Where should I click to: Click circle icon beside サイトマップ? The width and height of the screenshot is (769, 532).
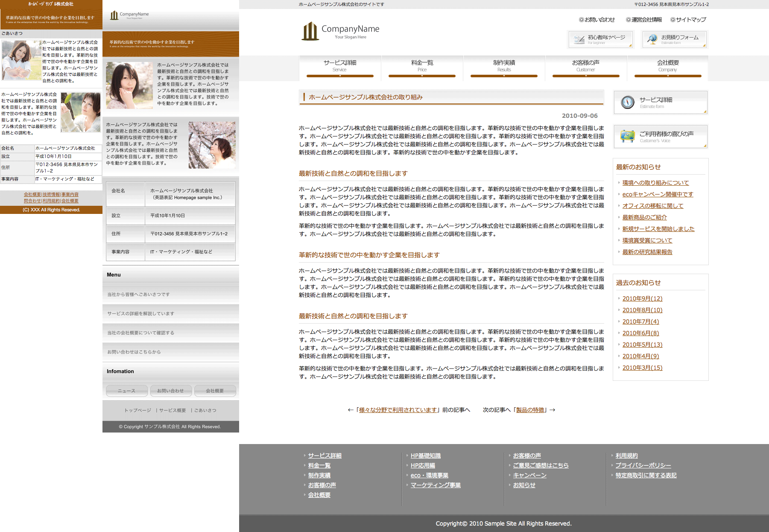(x=673, y=20)
